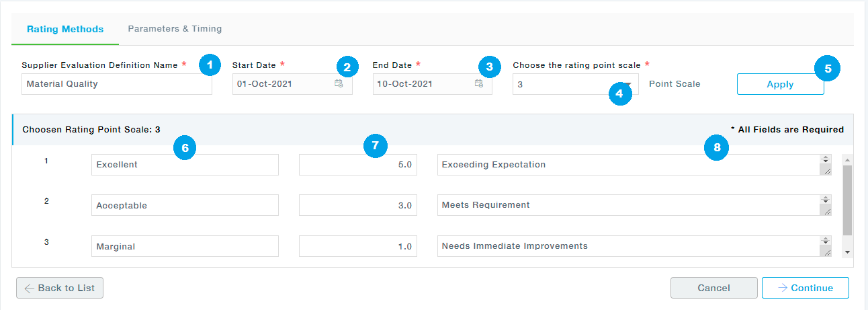Select the Excellent rating name field
The width and height of the screenshot is (868, 310).
(x=185, y=165)
